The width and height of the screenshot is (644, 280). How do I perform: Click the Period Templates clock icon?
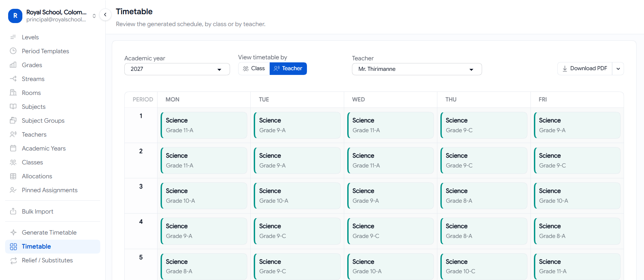coord(13,51)
